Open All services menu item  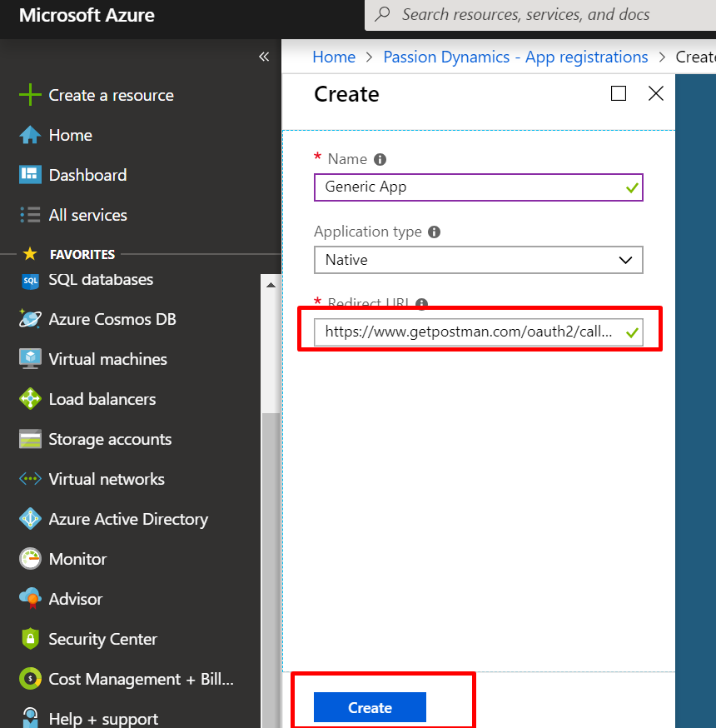click(87, 215)
